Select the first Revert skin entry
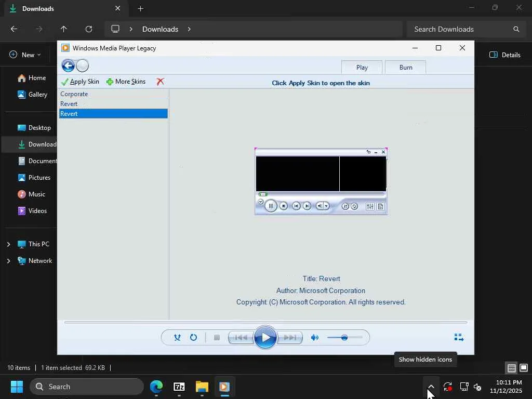532x399 pixels. coord(113,104)
